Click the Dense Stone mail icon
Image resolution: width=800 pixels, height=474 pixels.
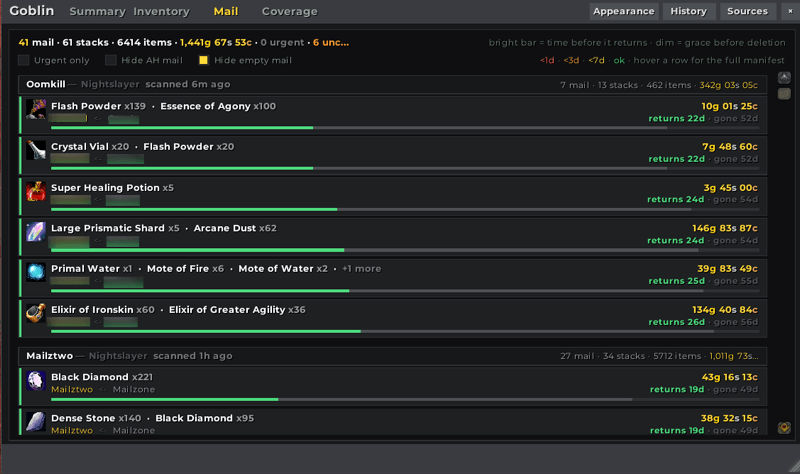coord(36,421)
